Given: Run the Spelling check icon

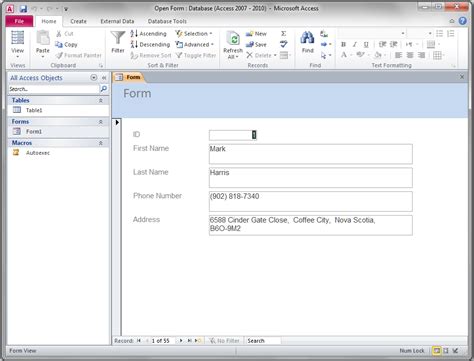Looking at the screenshot, I should (284, 44).
